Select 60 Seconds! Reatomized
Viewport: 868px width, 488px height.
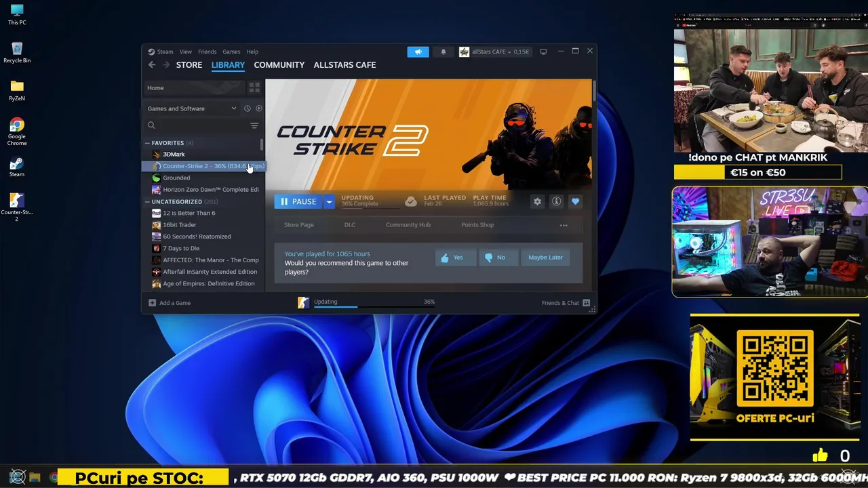[197, 237]
